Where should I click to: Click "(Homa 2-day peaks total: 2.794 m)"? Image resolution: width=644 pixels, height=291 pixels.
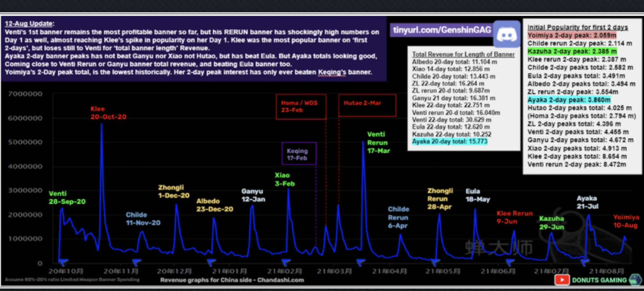click(x=581, y=116)
